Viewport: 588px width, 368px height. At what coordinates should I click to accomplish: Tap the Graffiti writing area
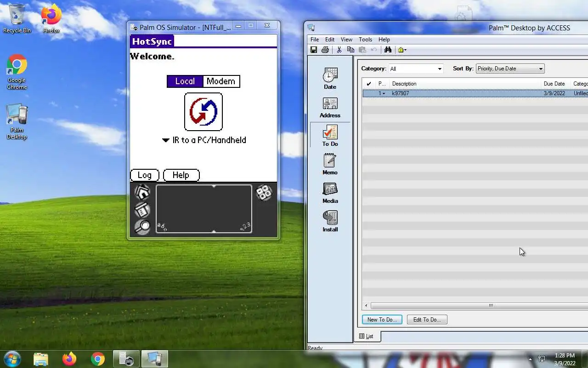pyautogui.click(x=204, y=209)
